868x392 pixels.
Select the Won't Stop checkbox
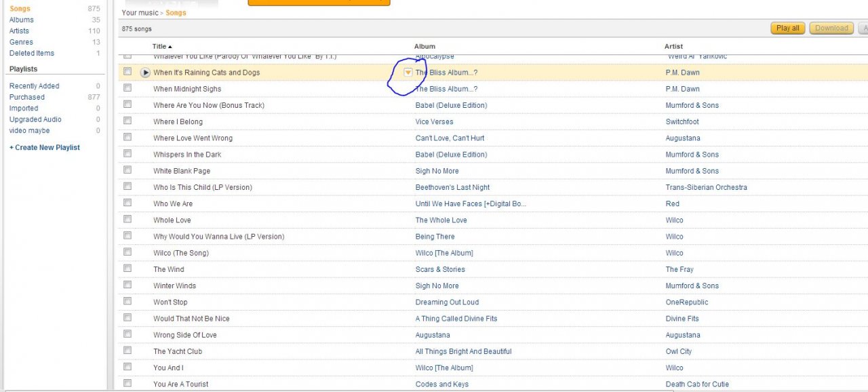[127, 302]
